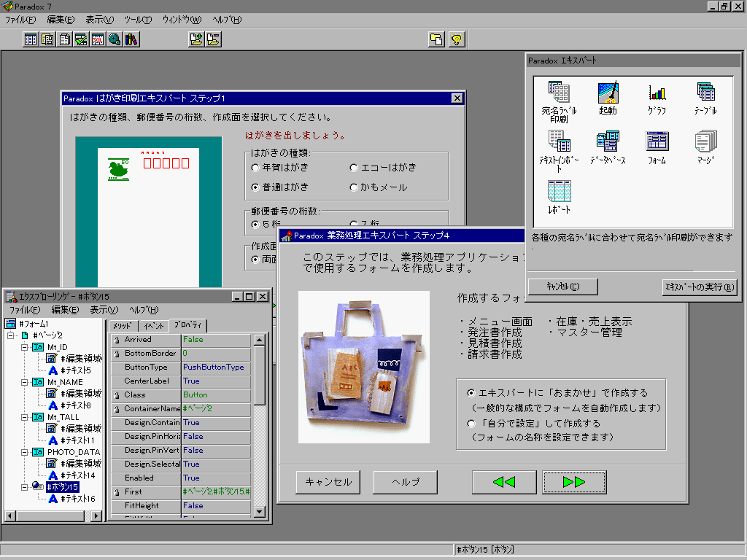Click the property list scroll-down arrow

tap(259, 512)
